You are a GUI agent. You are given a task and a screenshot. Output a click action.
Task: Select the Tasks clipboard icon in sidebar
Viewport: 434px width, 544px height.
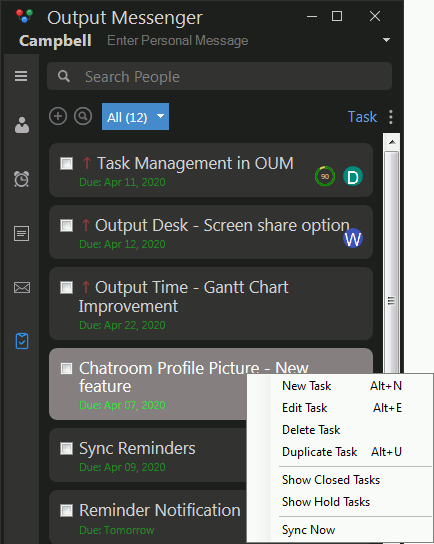(22, 341)
